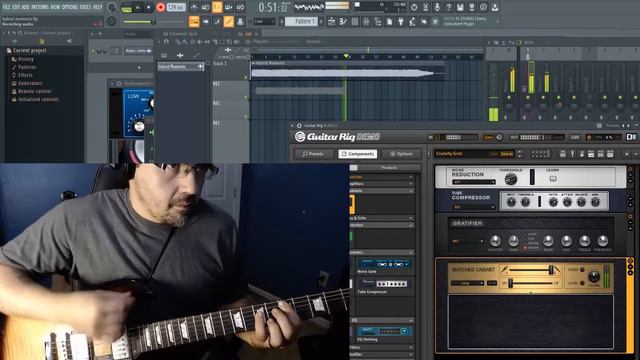The height and width of the screenshot is (360, 640).
Task: Toggle overdub recording icon
Action: [229, 7]
